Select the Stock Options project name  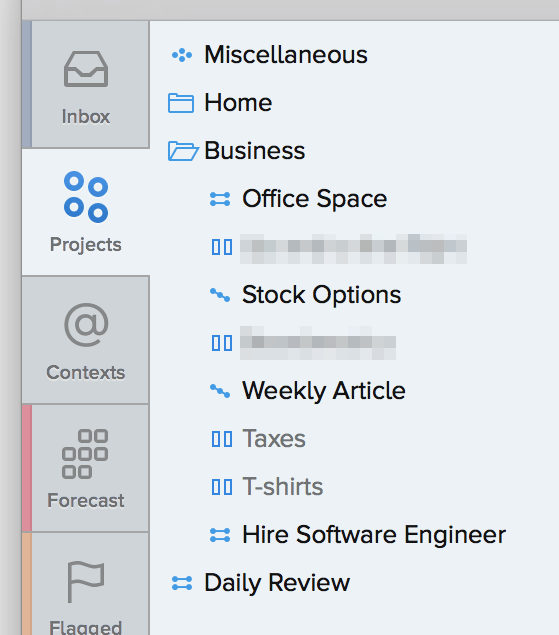322,295
